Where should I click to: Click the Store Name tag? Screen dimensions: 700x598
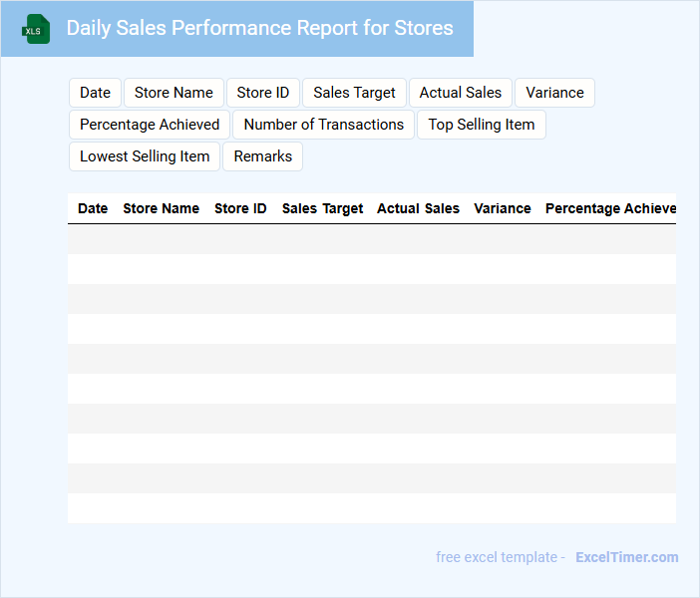174,93
